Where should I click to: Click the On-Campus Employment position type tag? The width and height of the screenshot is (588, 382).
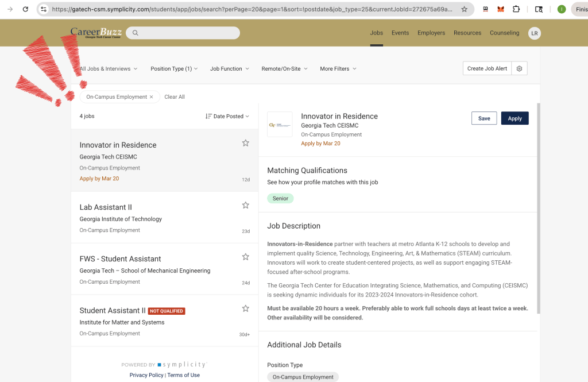click(x=303, y=377)
